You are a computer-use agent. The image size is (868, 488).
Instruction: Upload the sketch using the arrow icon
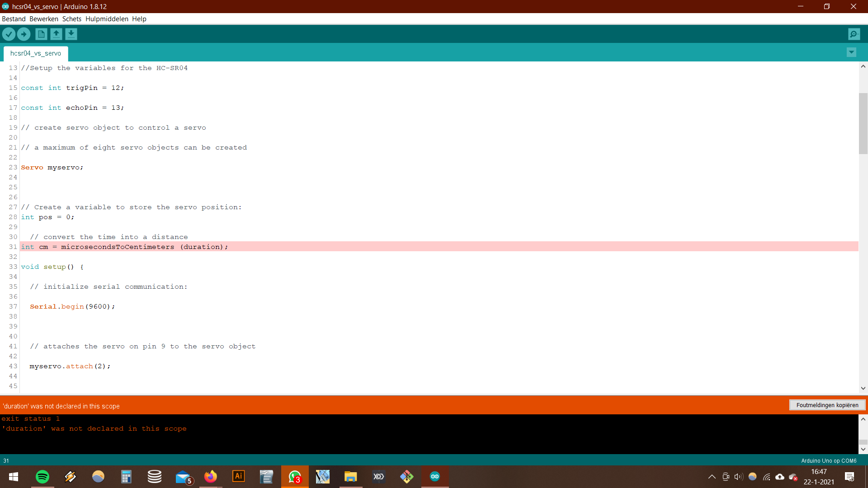(x=24, y=34)
